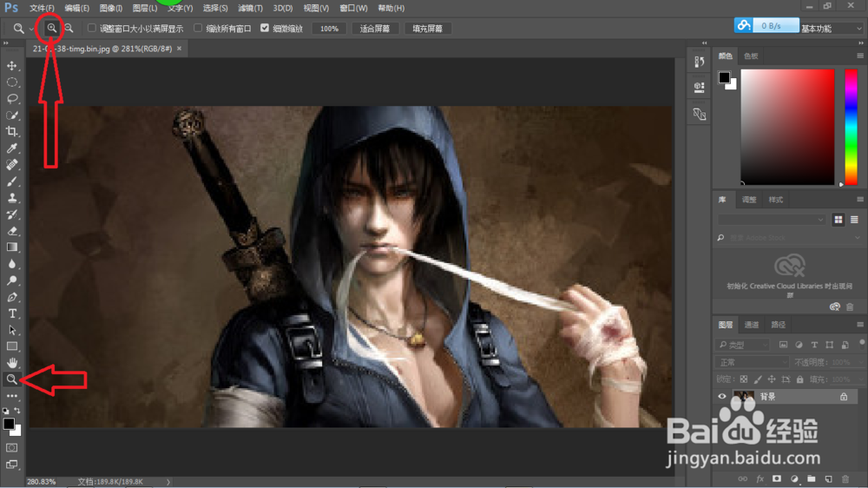Click the Fit Screen button

pyautogui.click(x=375, y=29)
